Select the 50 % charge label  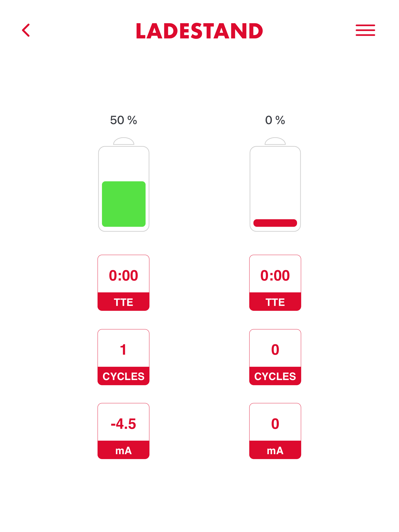123,120
